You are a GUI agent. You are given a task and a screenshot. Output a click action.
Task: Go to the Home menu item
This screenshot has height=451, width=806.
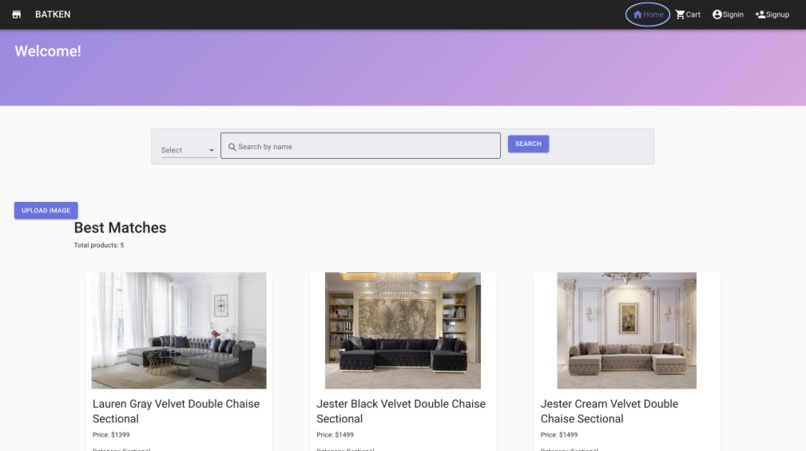click(x=648, y=14)
